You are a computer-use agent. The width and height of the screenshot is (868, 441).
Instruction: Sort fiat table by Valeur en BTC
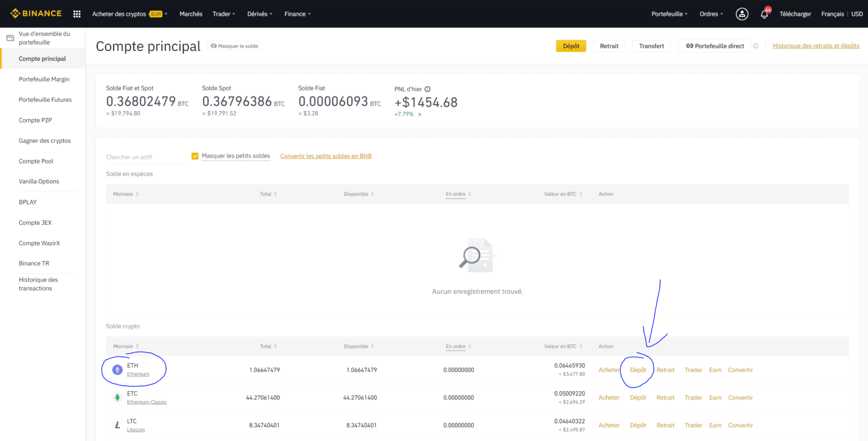tap(581, 194)
